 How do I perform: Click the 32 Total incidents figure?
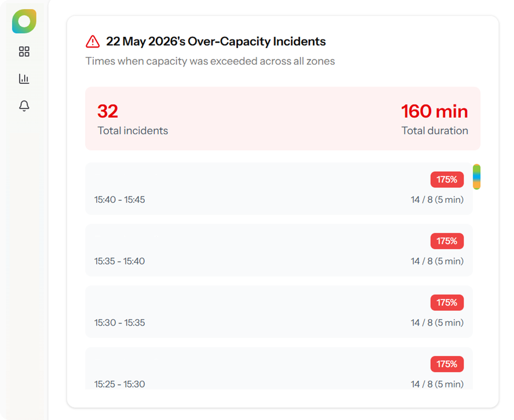pos(107,111)
